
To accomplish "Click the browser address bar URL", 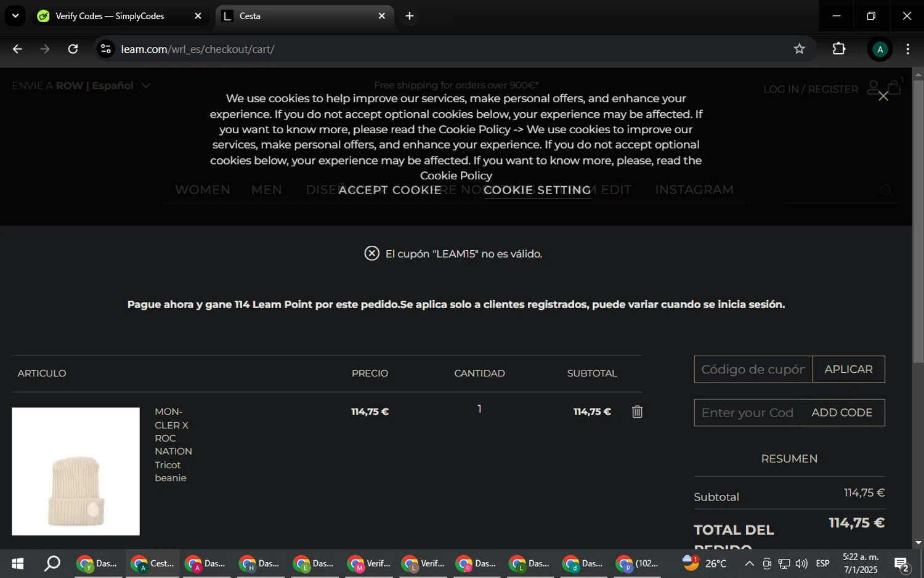I will 198,49.
